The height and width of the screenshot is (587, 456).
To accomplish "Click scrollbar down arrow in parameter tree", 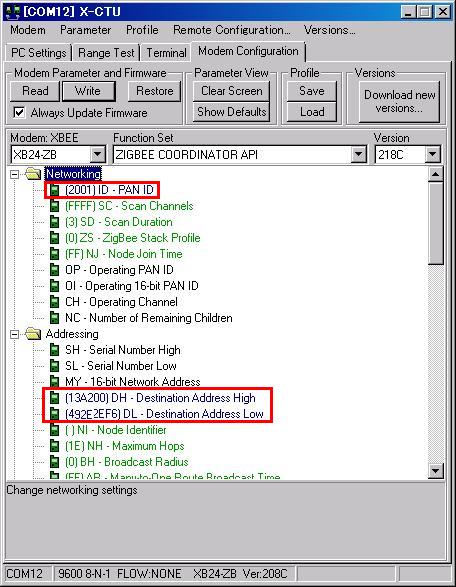I will [x=436, y=471].
